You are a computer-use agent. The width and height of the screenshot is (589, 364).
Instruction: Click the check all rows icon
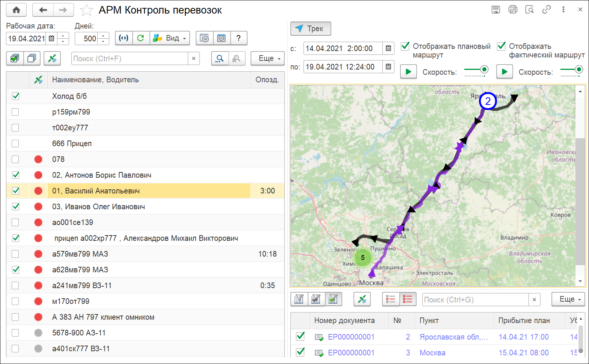[15, 58]
